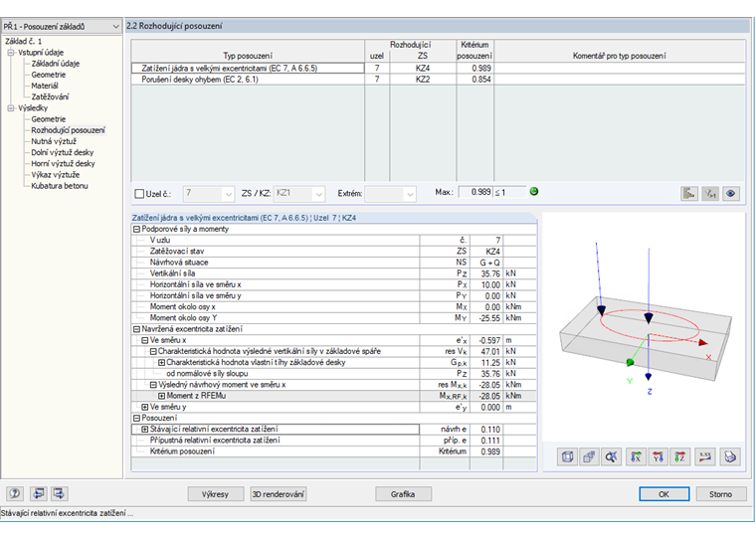
Task: Collapse Navržená excentricita zatížení section
Action: click(x=136, y=329)
